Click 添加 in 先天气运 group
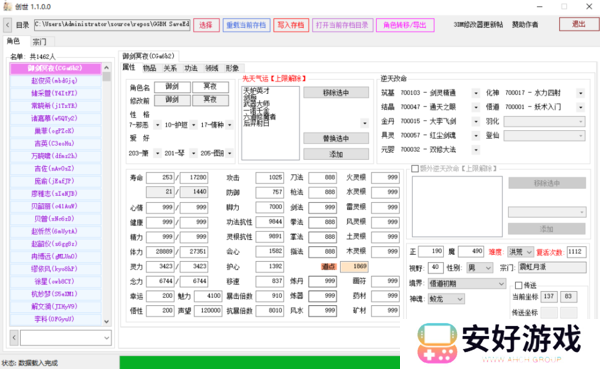Image resolution: width=600 pixels, height=369 pixels. coord(336,154)
